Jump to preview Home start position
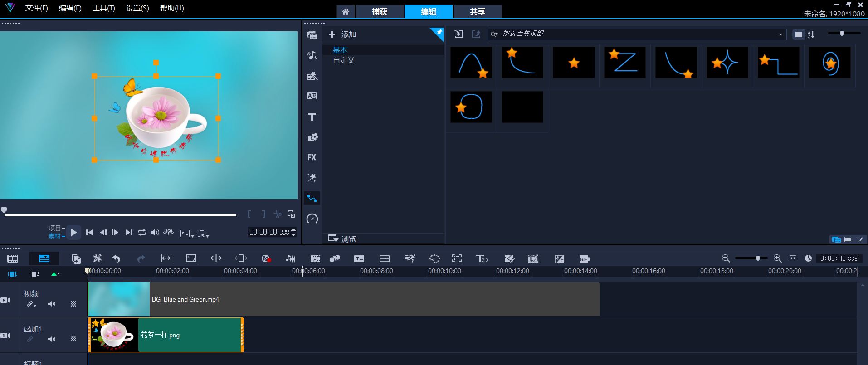868x365 pixels. click(89, 232)
